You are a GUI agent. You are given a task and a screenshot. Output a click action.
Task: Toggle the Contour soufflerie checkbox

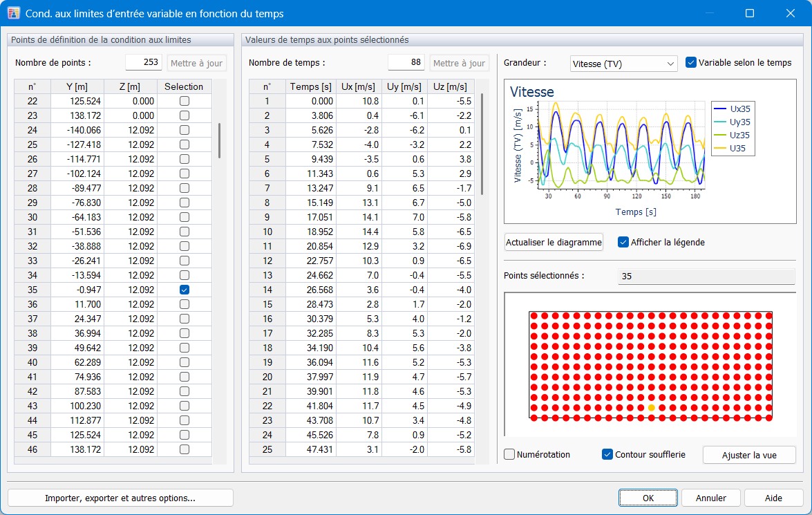607,454
